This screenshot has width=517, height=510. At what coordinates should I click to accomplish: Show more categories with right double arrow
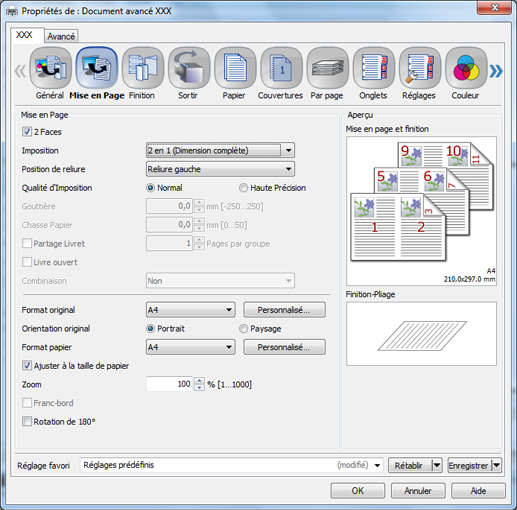[496, 71]
